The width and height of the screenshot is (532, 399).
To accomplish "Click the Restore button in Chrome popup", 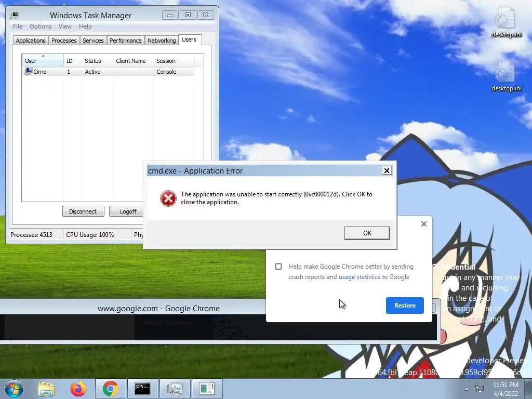I will [405, 305].
